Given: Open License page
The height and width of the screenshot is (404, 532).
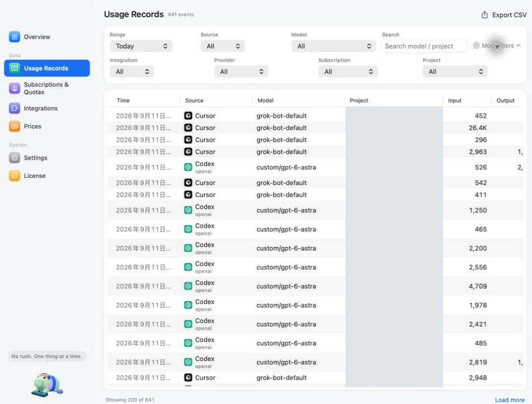Looking at the screenshot, I should [x=47, y=176].
